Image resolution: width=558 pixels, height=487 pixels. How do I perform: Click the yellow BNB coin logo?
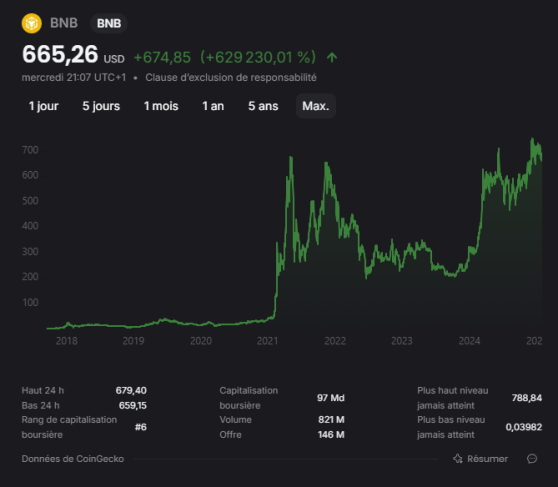pos(32,23)
